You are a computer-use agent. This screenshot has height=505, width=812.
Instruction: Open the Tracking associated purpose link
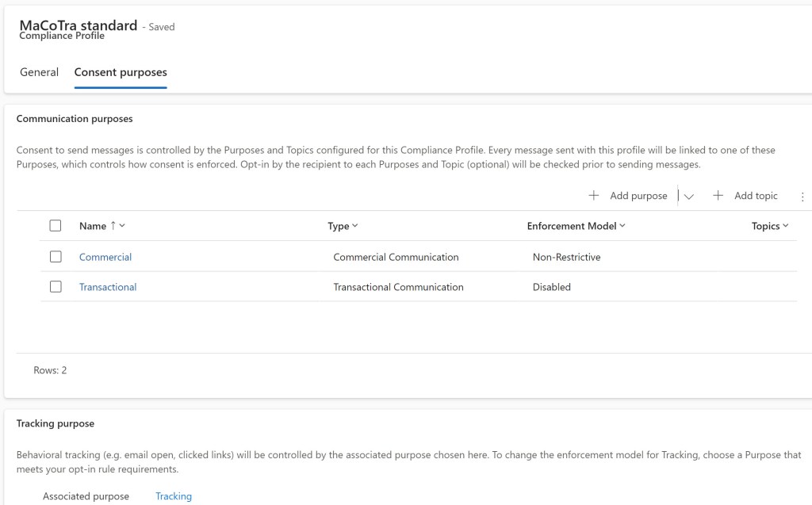coord(173,495)
